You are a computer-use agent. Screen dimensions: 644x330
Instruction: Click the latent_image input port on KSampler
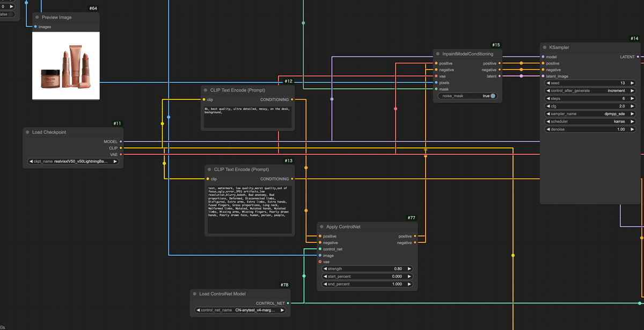click(x=543, y=76)
